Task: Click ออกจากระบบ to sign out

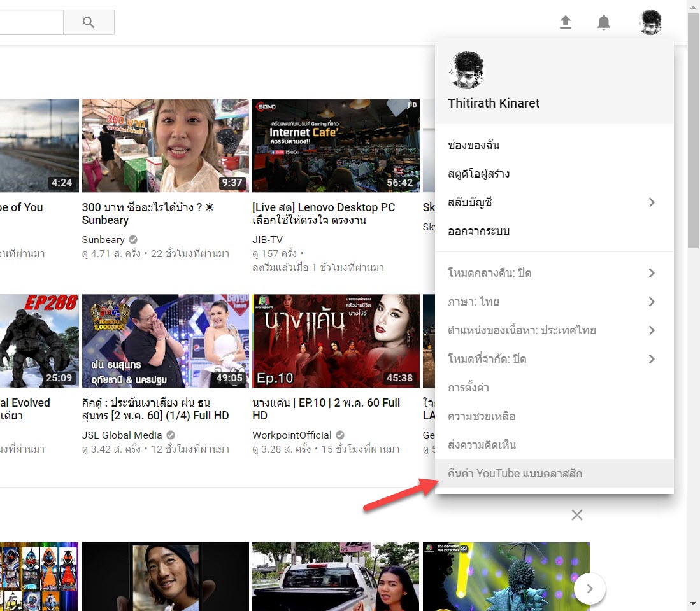Action: tap(479, 231)
